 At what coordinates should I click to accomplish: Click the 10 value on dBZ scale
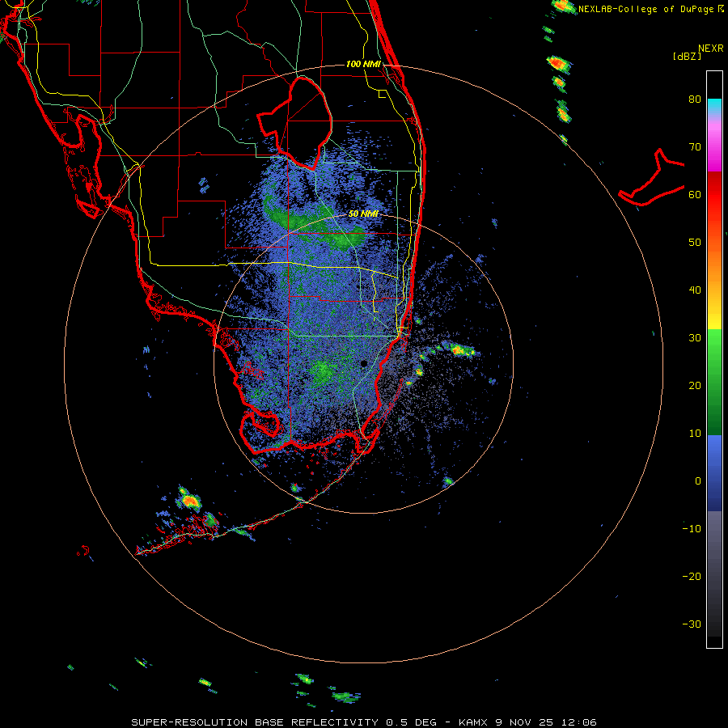695,434
